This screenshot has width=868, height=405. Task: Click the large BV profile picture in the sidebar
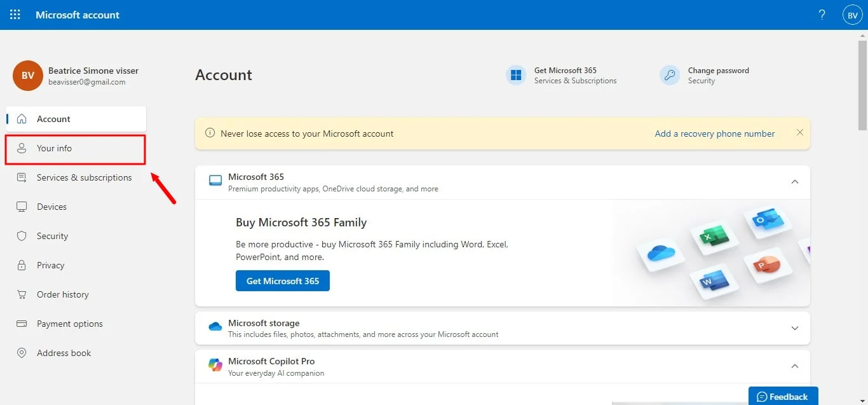coord(27,76)
